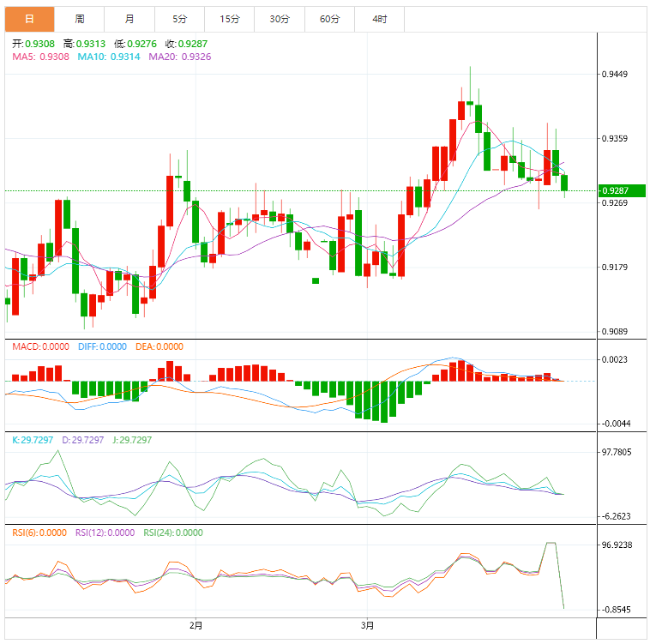Select the RSI(24) legend label
The height and width of the screenshot is (644, 656).
(x=173, y=533)
